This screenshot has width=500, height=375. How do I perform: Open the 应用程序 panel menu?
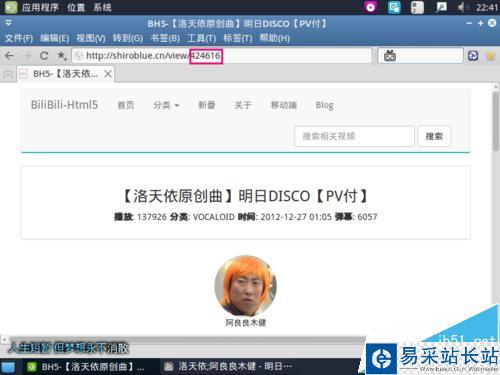pos(40,7)
